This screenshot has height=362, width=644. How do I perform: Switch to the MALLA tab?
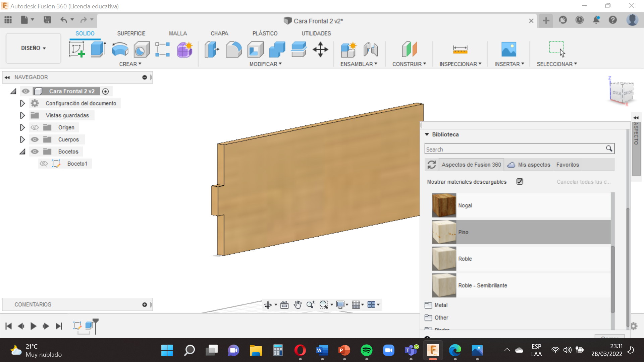[x=178, y=33]
